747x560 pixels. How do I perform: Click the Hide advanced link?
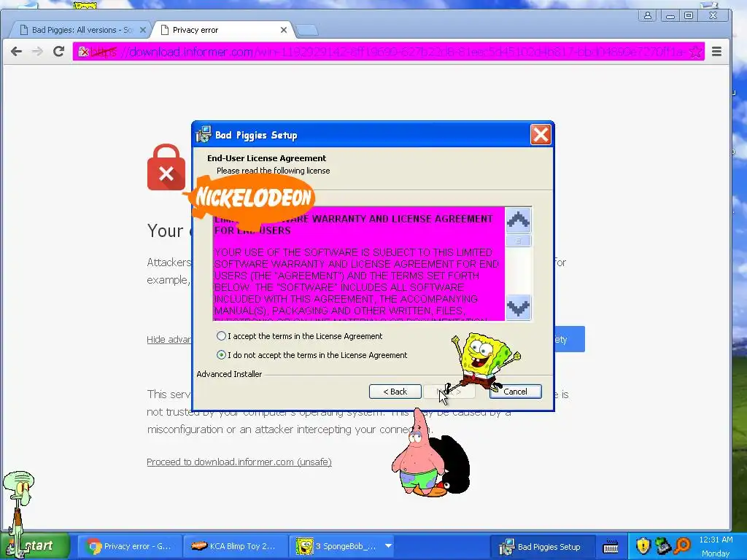[169, 340]
